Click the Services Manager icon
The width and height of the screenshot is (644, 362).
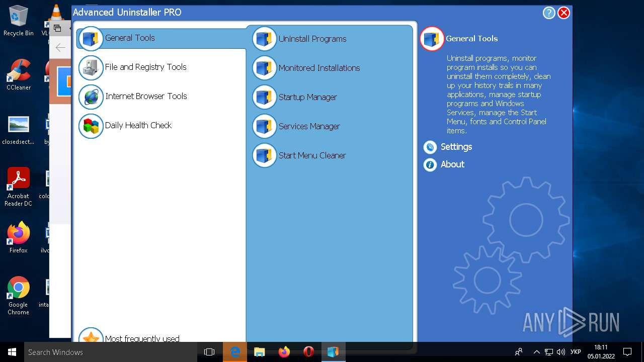click(x=265, y=127)
